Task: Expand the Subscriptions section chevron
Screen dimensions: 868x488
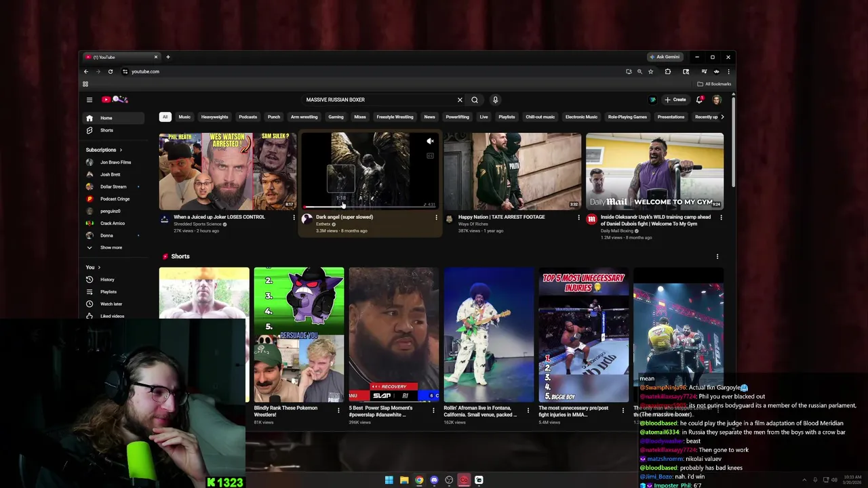Action: point(121,150)
